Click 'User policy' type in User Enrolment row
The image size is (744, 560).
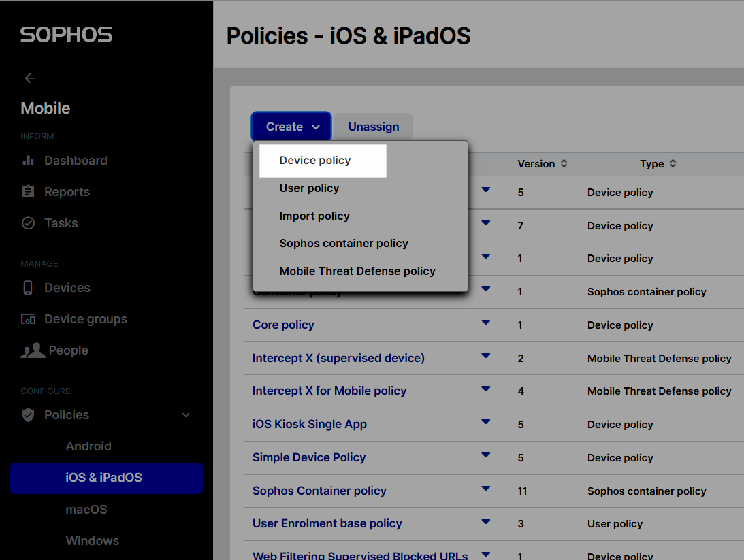(615, 523)
